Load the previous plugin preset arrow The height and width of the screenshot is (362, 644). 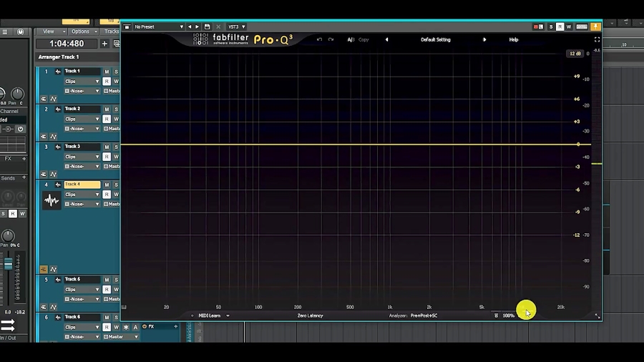coord(190,26)
